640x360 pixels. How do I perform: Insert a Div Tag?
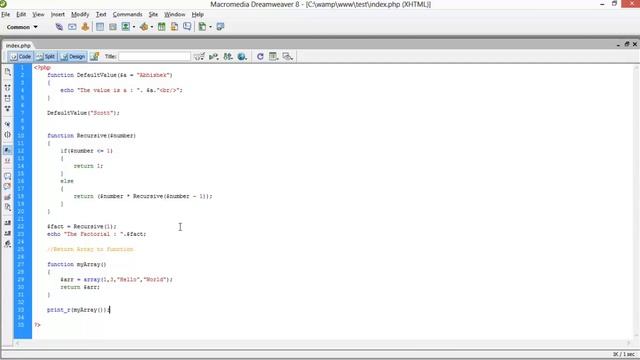tap(113, 27)
